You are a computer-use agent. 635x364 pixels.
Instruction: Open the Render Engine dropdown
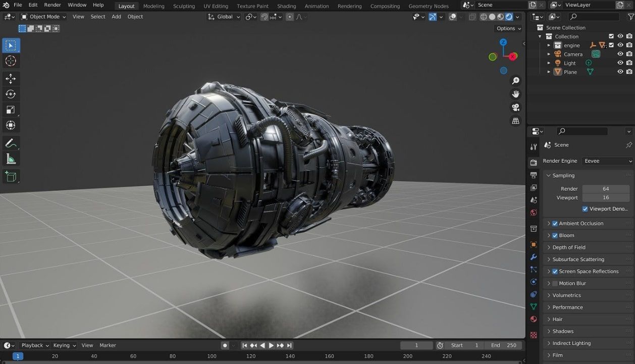(x=607, y=161)
